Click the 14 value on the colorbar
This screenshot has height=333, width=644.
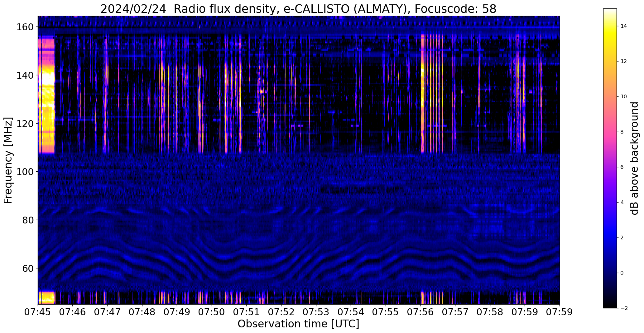pos(624,26)
